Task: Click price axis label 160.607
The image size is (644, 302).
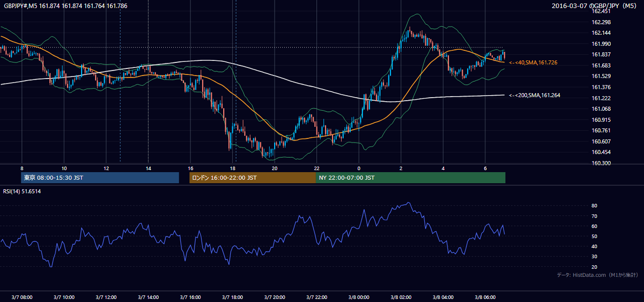Action: pos(601,141)
